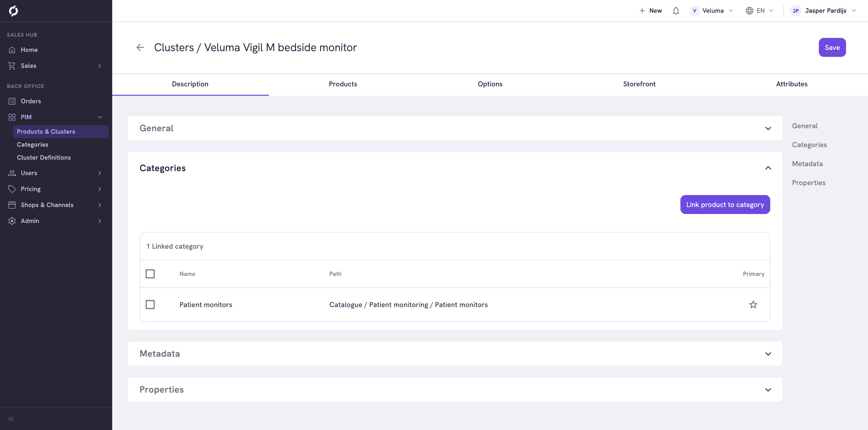Click the Admin gear icon
This screenshot has height=430, width=868.
12,221
